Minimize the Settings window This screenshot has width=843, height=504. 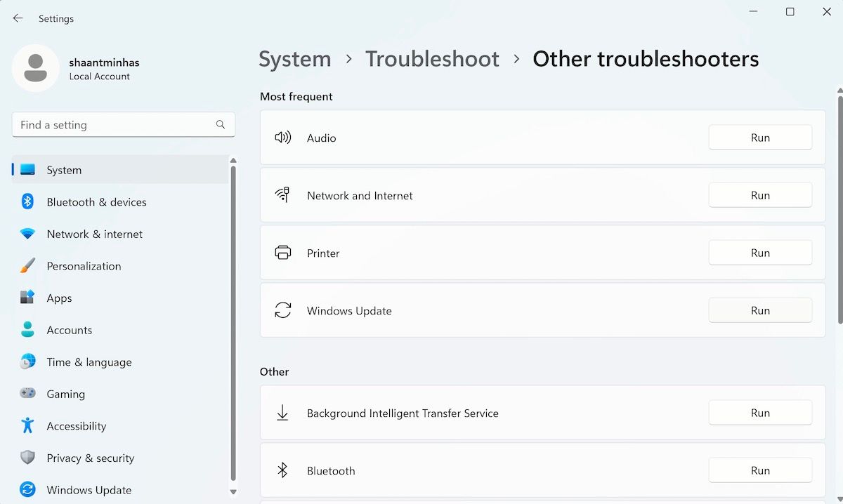click(x=752, y=12)
